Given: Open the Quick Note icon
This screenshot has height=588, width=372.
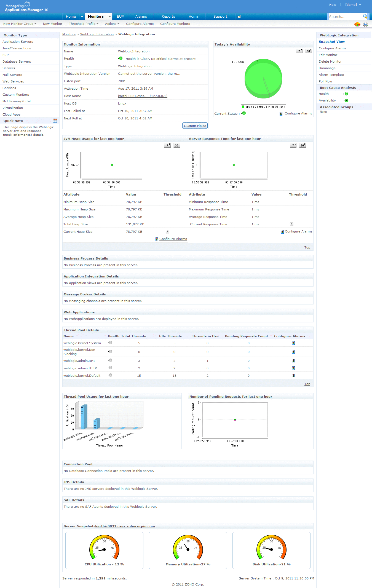Looking at the screenshot, I should pos(55,121).
